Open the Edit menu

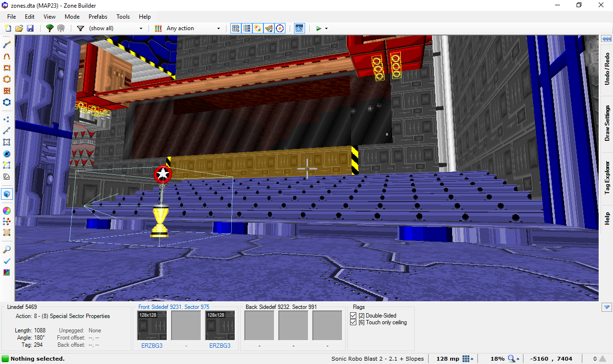pyautogui.click(x=30, y=16)
